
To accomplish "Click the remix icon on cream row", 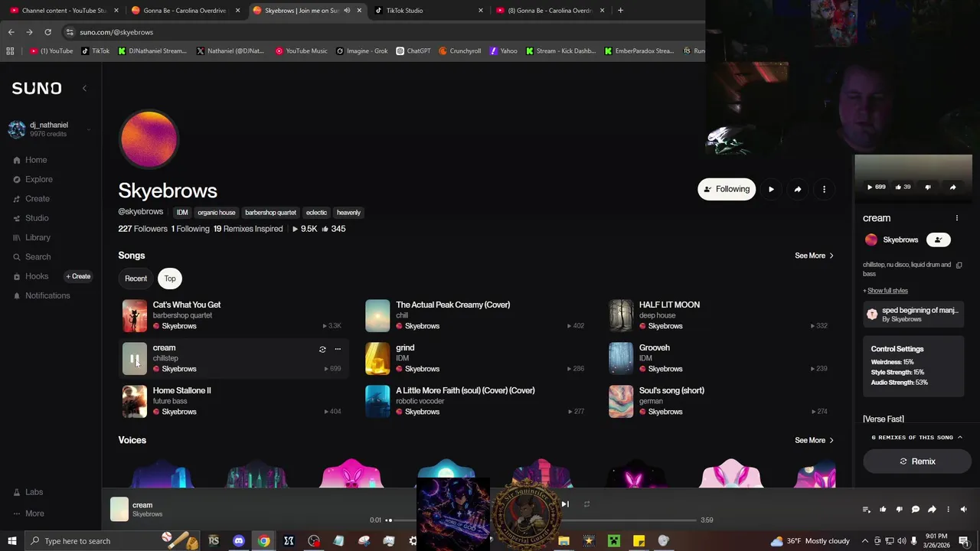I will 322,349.
